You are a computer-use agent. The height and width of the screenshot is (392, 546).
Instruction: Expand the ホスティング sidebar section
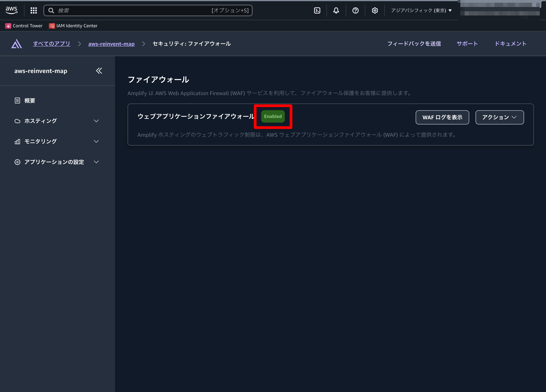point(57,121)
